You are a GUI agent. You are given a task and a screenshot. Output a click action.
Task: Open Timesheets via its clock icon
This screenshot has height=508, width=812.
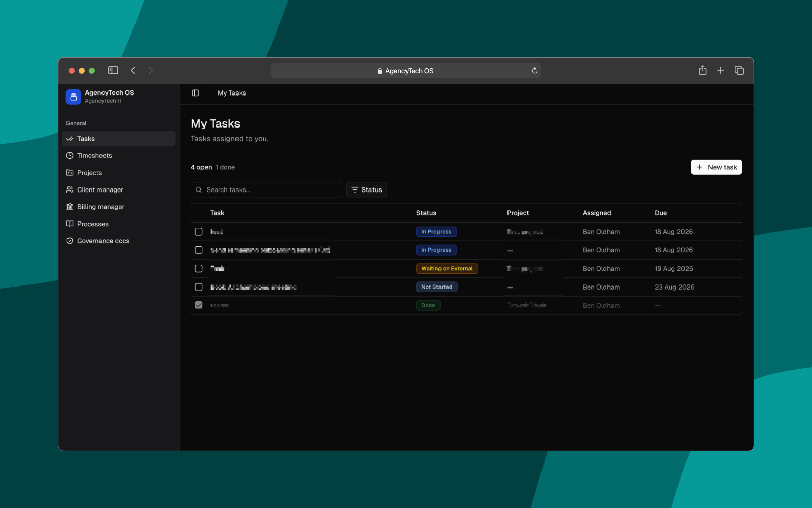(x=70, y=156)
